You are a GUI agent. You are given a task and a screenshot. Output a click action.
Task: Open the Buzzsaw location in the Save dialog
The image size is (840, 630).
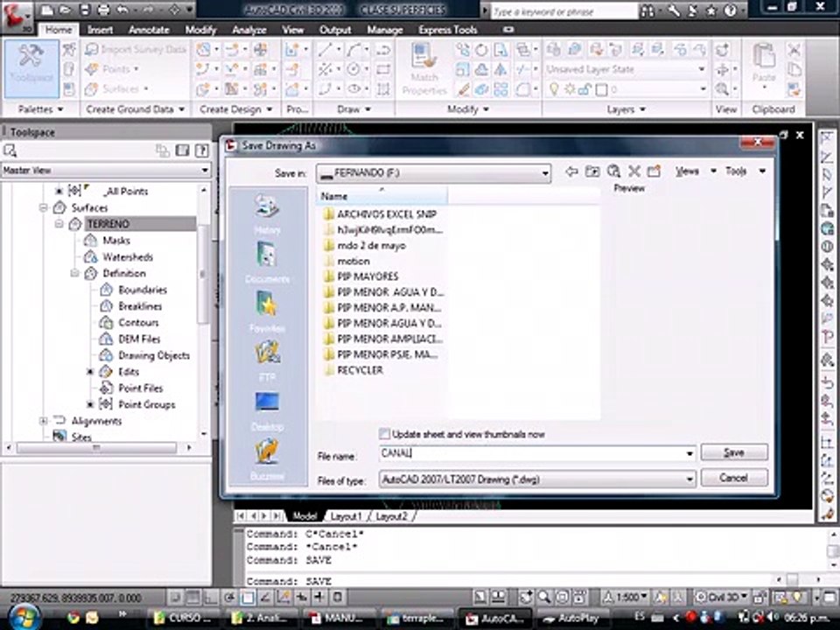coord(267,458)
